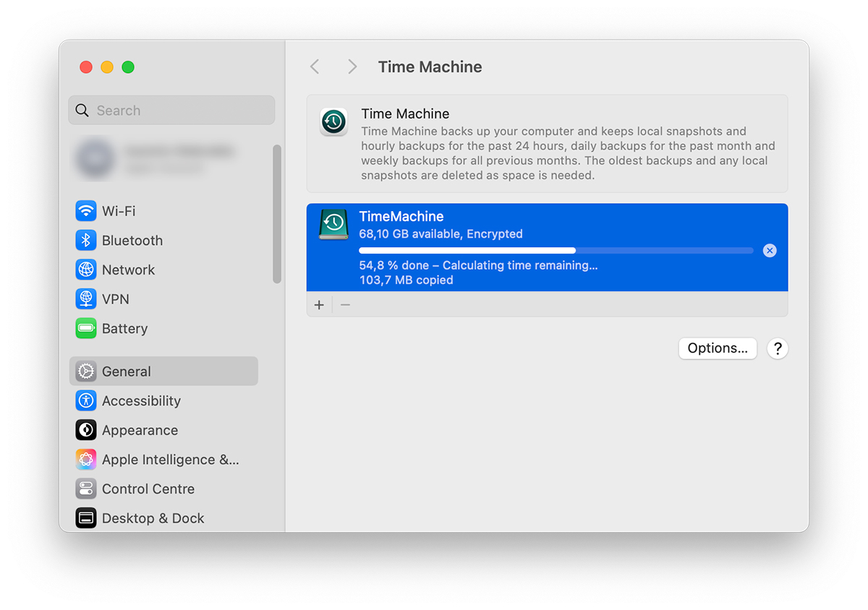868x610 pixels.
Task: Select the Network globe icon
Action: pyautogui.click(x=86, y=270)
